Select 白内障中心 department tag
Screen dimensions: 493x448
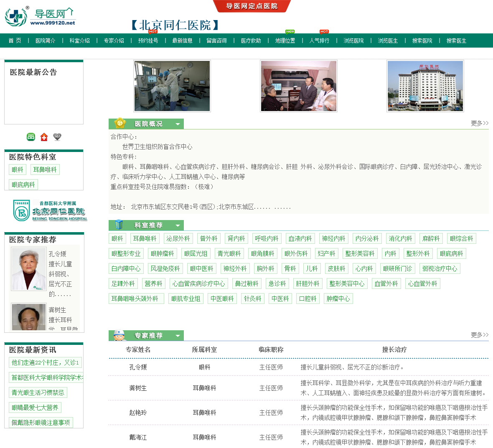point(126,268)
